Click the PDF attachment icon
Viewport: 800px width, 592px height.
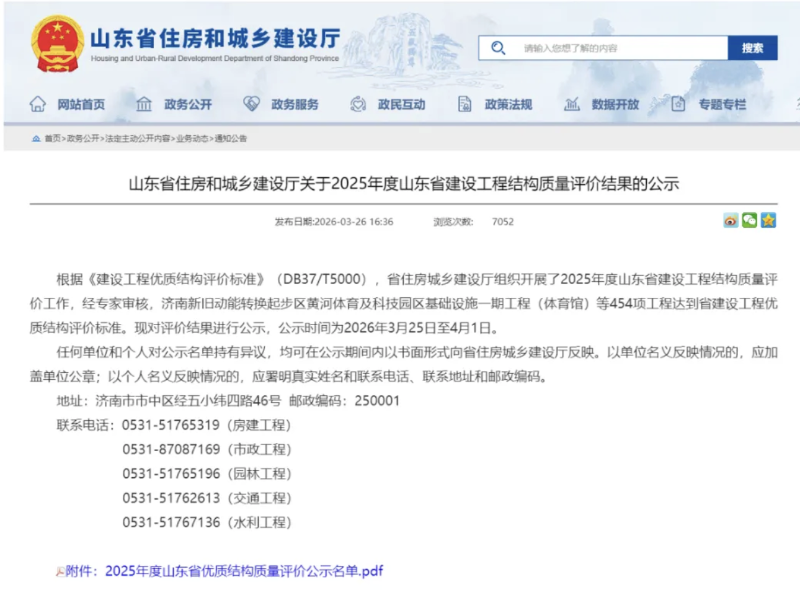pos(60,572)
